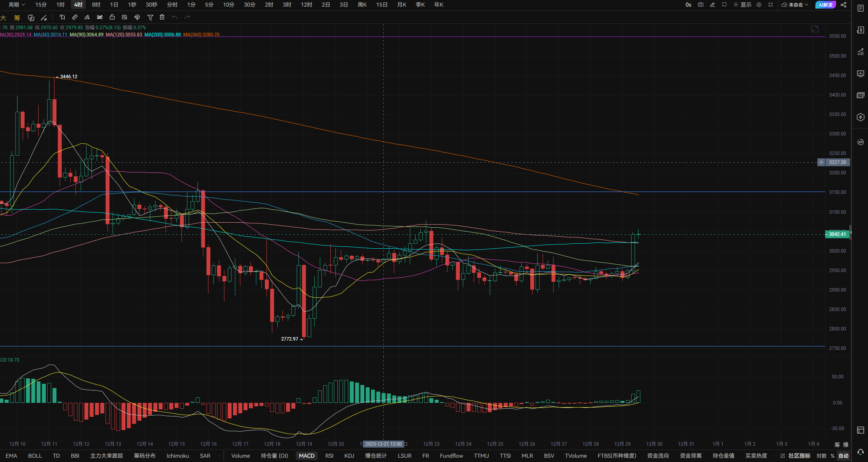Take a chart screenshot with camera icon
This screenshot has height=462, width=868.
[x=700, y=5]
